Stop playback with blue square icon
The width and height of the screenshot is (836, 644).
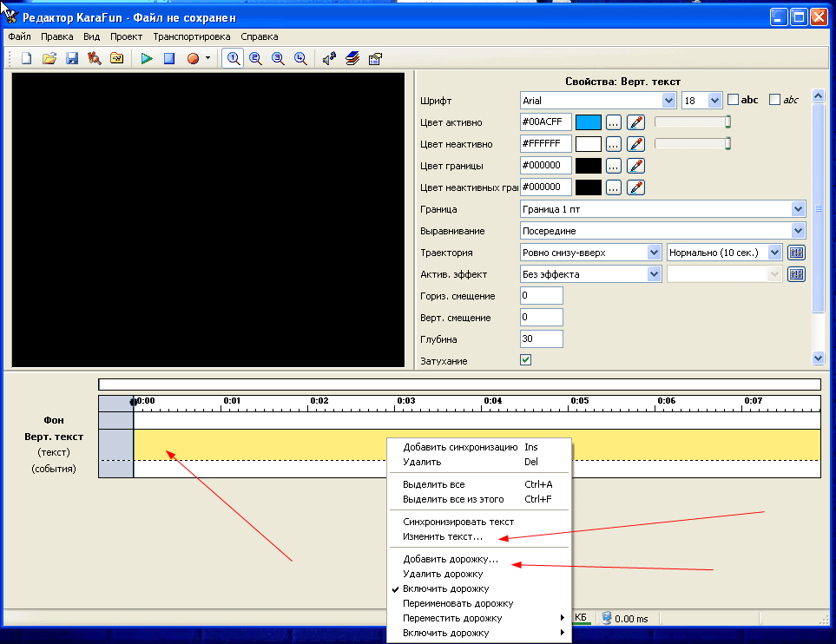pyautogui.click(x=169, y=59)
